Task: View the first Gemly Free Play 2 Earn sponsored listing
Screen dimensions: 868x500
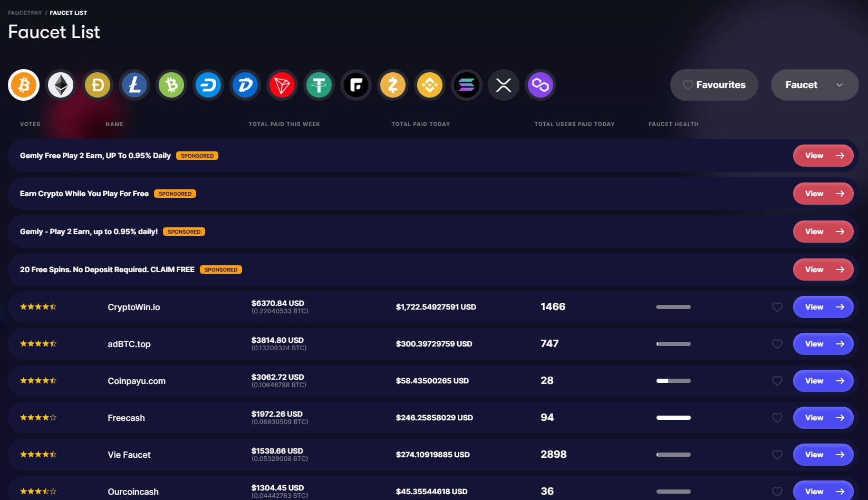Action: (823, 156)
